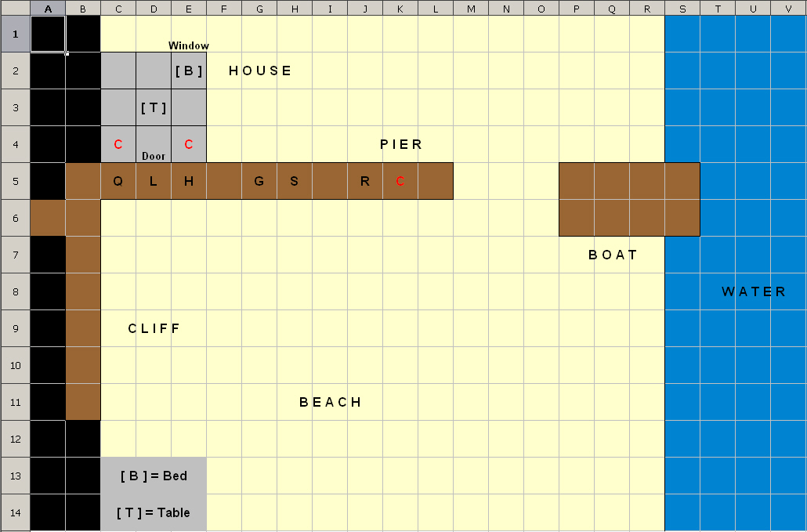Click the HOUSE label
807x532 pixels.
[260, 71]
